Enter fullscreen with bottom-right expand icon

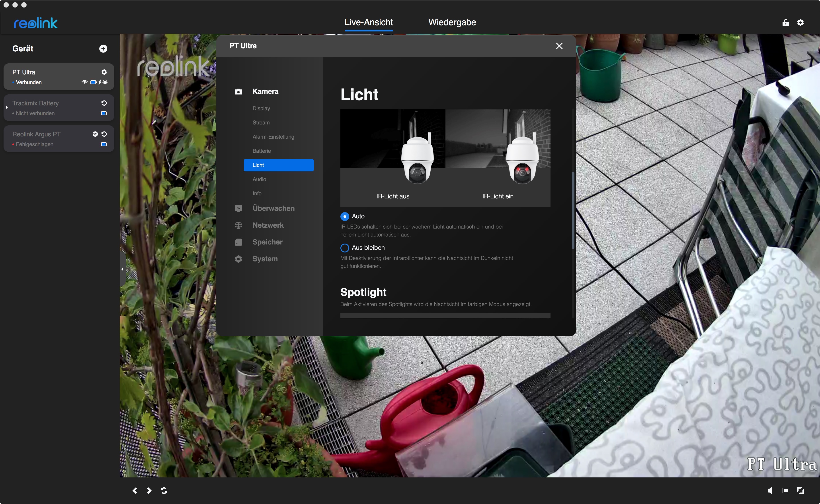pyautogui.click(x=800, y=490)
